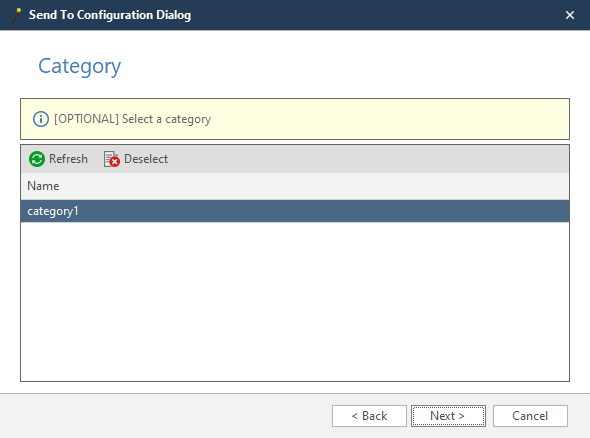This screenshot has height=438, width=590.
Task: Click the Deselect document icon with red X
Action: [112, 159]
